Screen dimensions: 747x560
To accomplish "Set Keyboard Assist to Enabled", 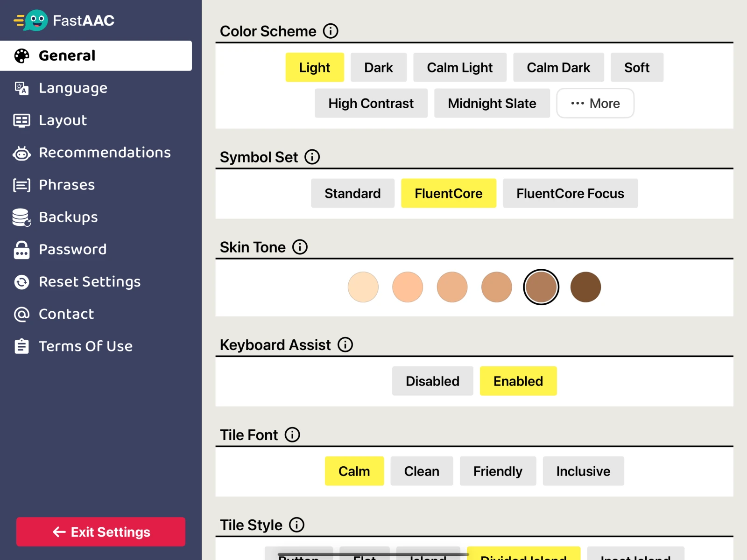I will point(518,381).
